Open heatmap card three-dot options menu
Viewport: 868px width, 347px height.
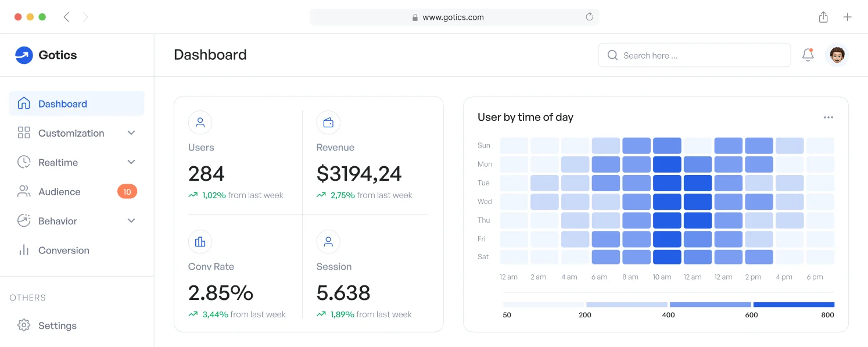pyautogui.click(x=828, y=117)
